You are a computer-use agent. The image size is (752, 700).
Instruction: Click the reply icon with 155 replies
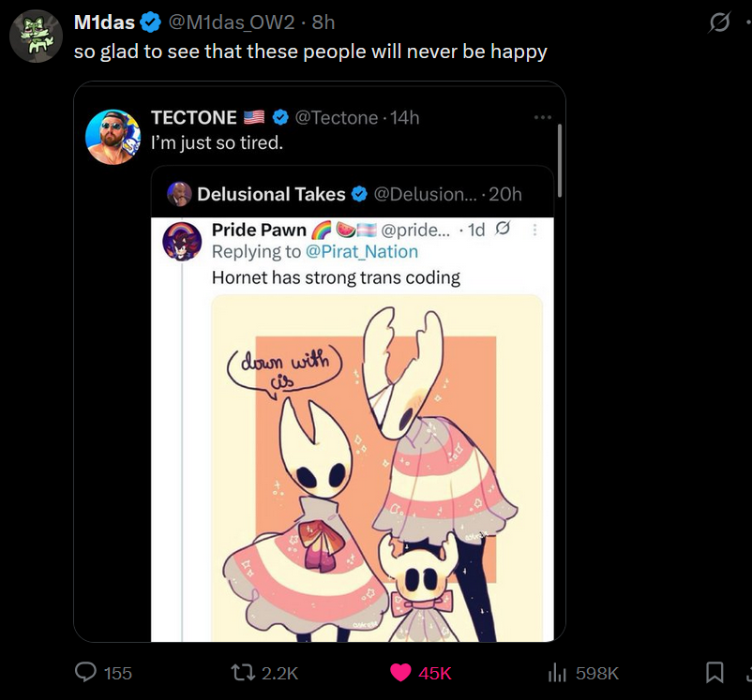coord(87,672)
